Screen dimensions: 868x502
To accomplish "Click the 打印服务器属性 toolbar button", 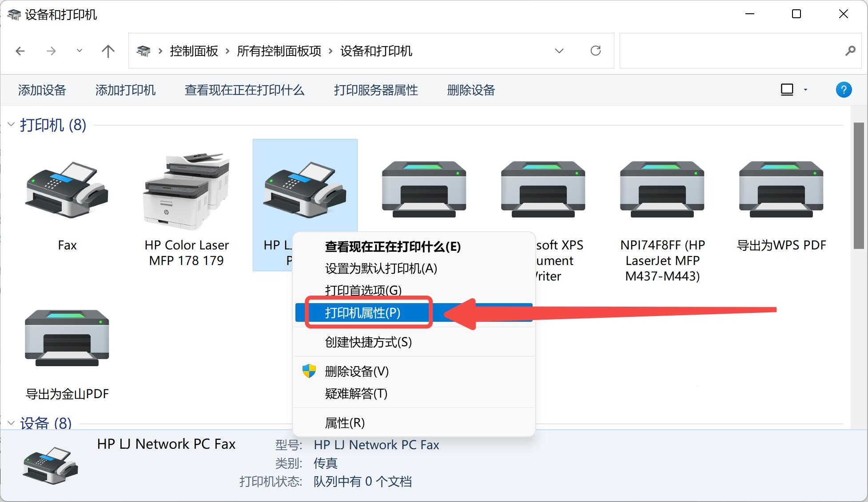I will pos(376,90).
